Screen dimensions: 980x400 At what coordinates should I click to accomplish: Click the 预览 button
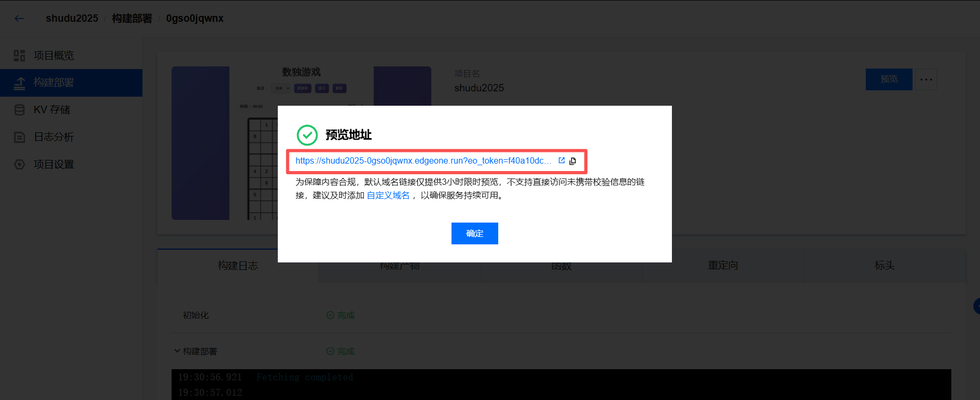(x=889, y=79)
